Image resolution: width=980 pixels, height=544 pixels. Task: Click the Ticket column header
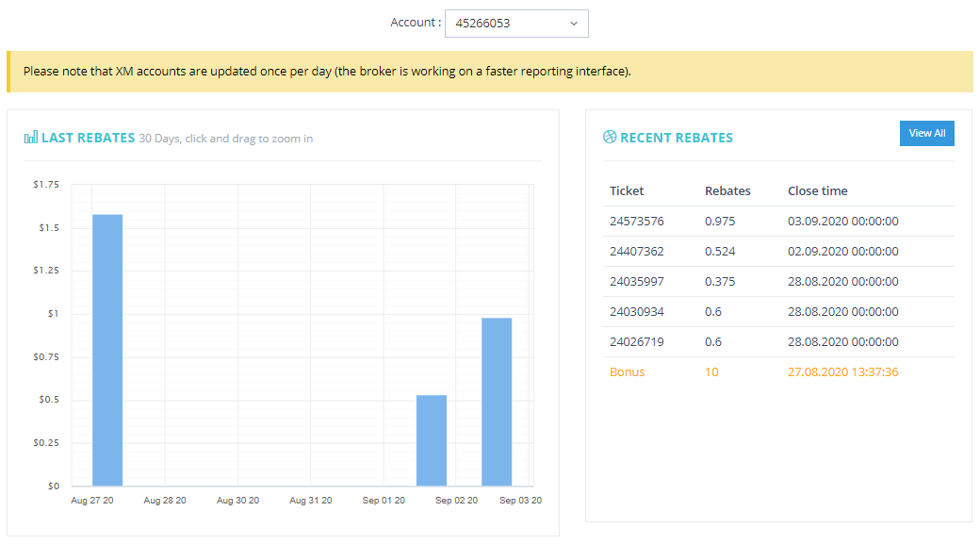coord(627,190)
